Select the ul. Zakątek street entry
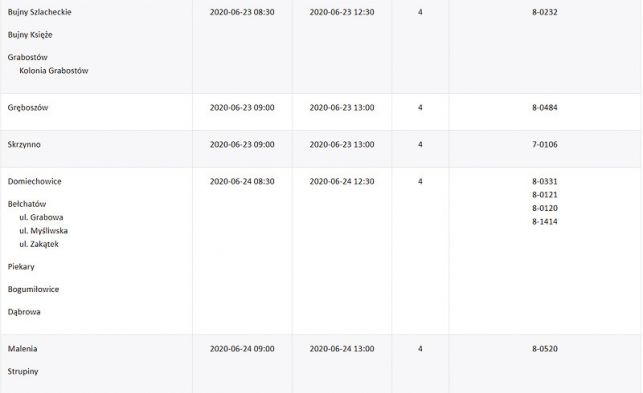This screenshot has height=393, width=643. [39, 244]
